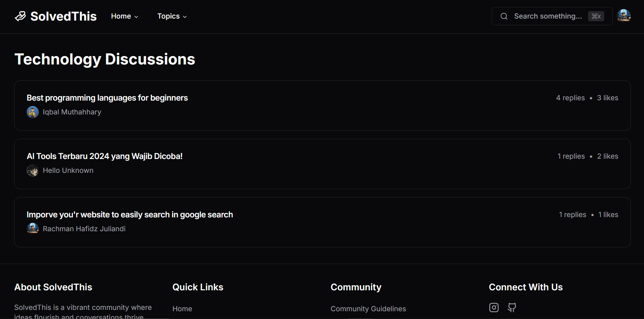Expand the Home dropdown menu
This screenshot has height=319, width=644.
click(x=124, y=16)
